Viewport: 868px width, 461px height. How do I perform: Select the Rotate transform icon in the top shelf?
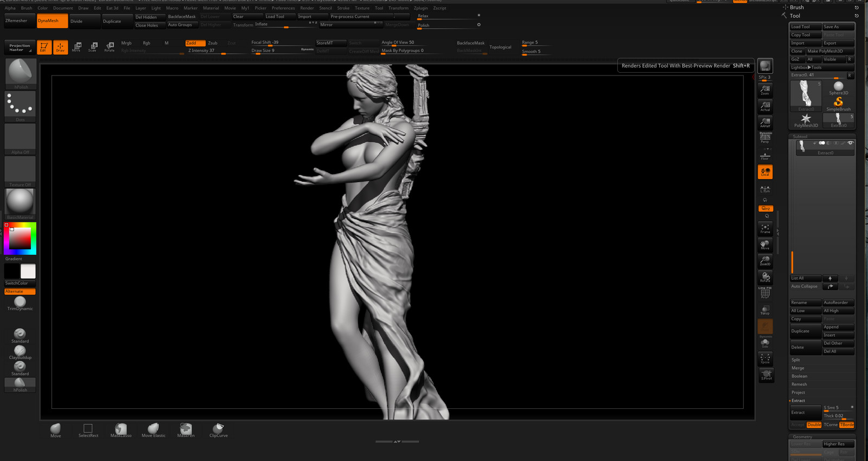[x=109, y=47]
